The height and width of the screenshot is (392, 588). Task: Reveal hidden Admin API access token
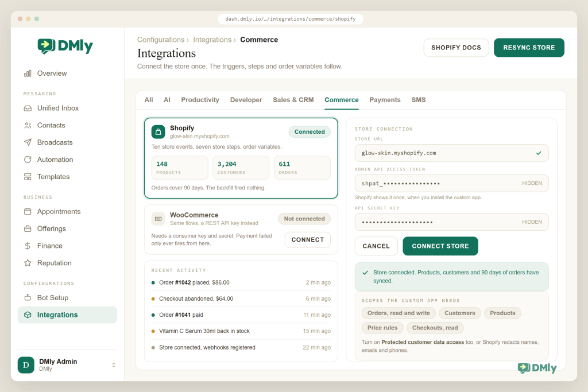532,183
